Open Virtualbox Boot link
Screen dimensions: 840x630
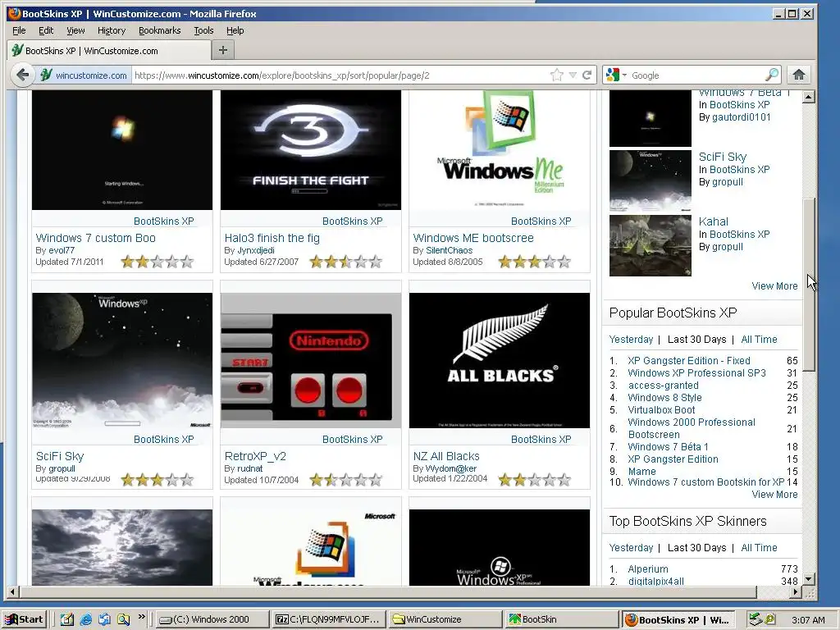[x=662, y=410]
